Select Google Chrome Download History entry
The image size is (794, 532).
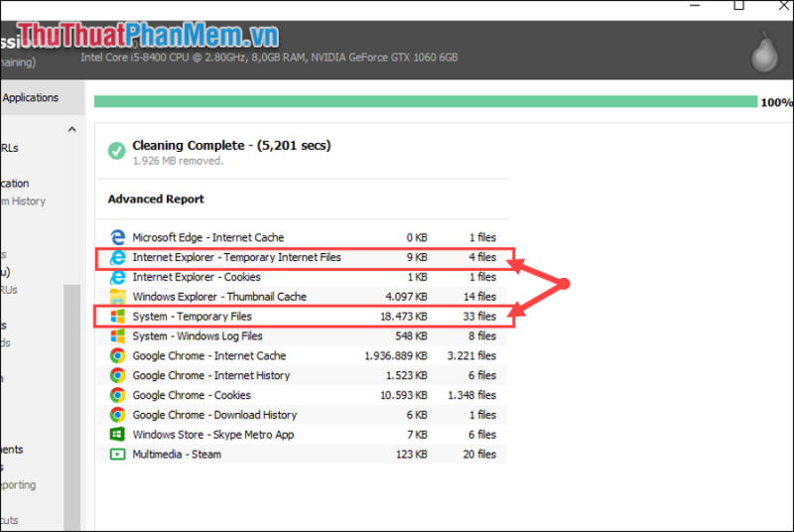coord(302,415)
